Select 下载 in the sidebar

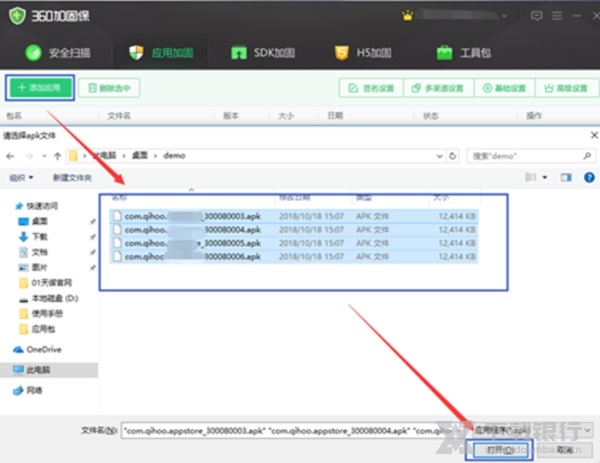click(33, 236)
